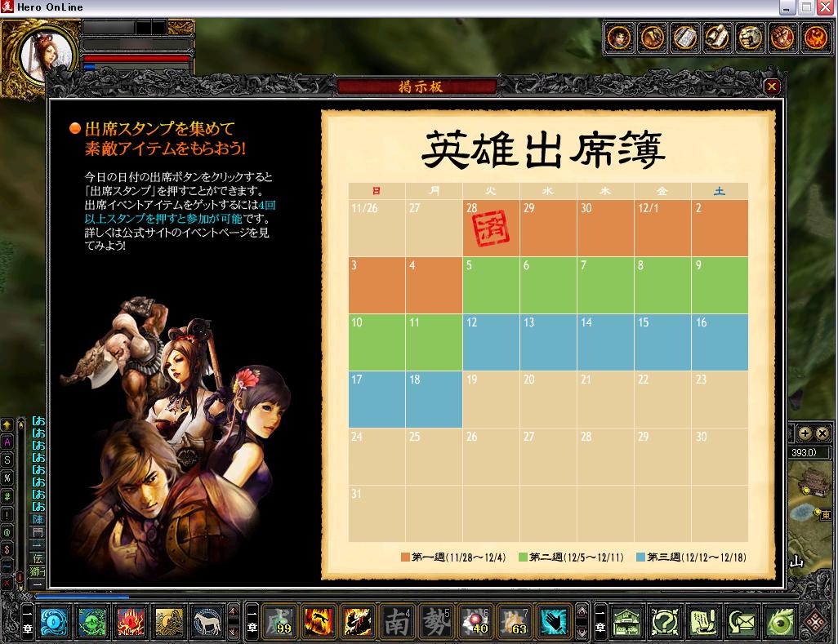This screenshot has height=644, width=838.
Task: Toggle the @ chat channel filter
Action: click(x=7, y=532)
